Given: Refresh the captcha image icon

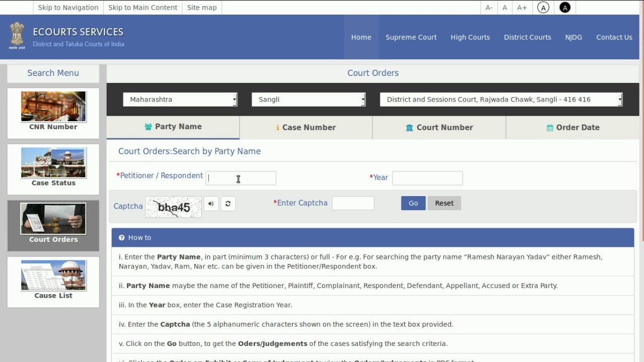Looking at the screenshot, I should pos(228,204).
